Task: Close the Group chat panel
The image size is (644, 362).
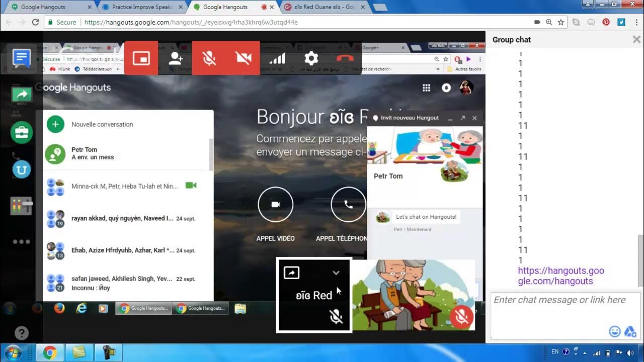Action: 636,40
